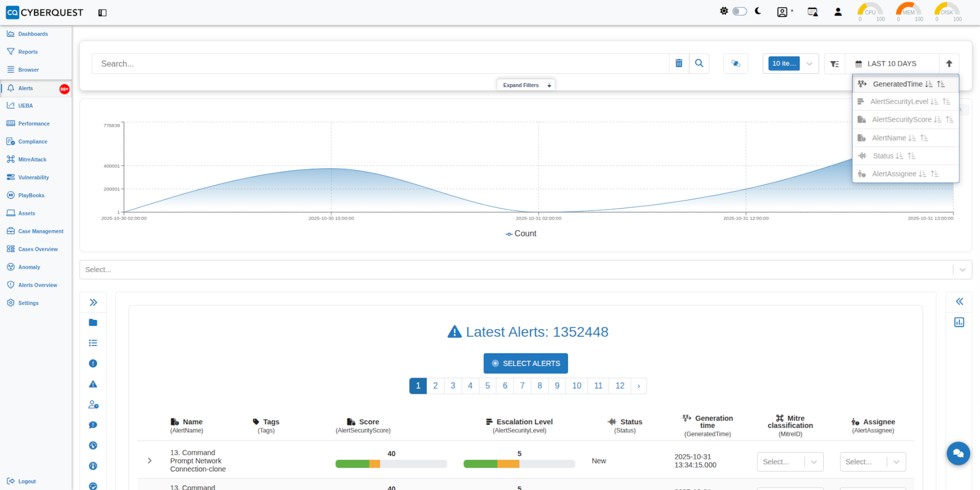Sort GeneratedTime descending
This screenshot has width=980, height=490.
click(929, 84)
